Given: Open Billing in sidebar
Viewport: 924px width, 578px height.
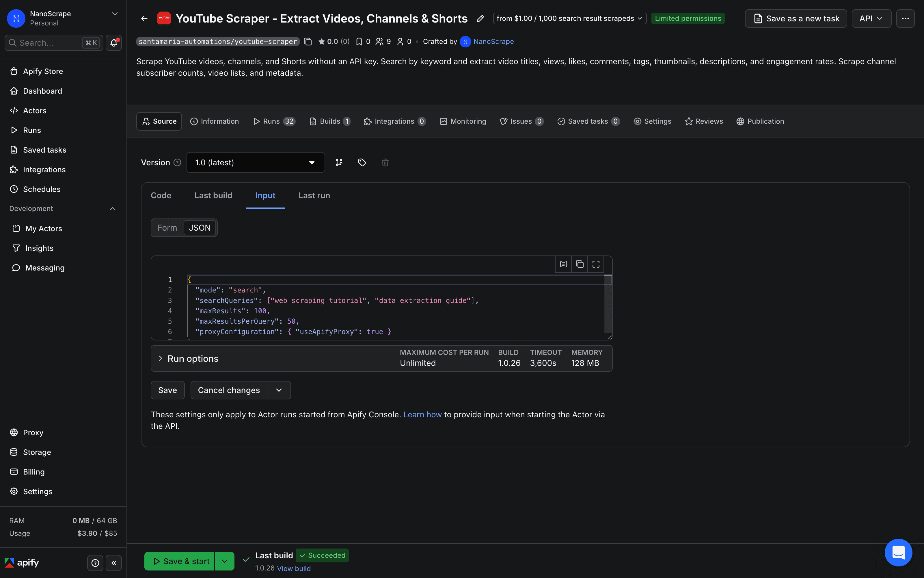Looking at the screenshot, I should click(63, 472).
